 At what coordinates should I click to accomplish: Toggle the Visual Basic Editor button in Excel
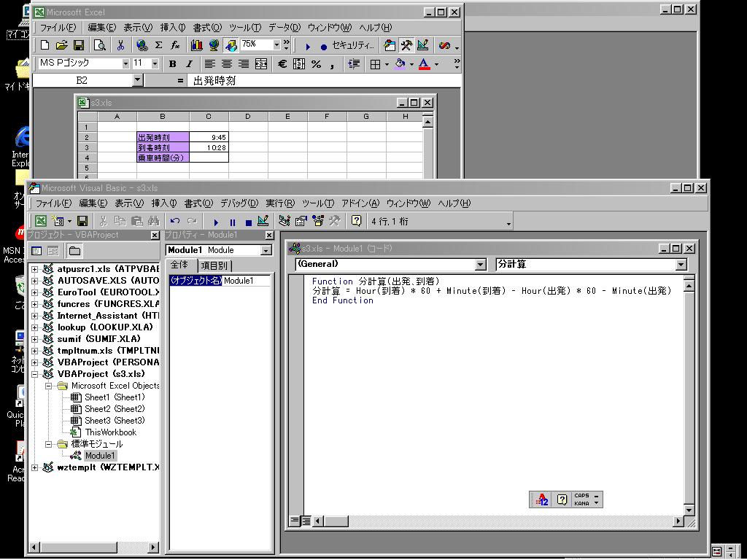click(390, 45)
